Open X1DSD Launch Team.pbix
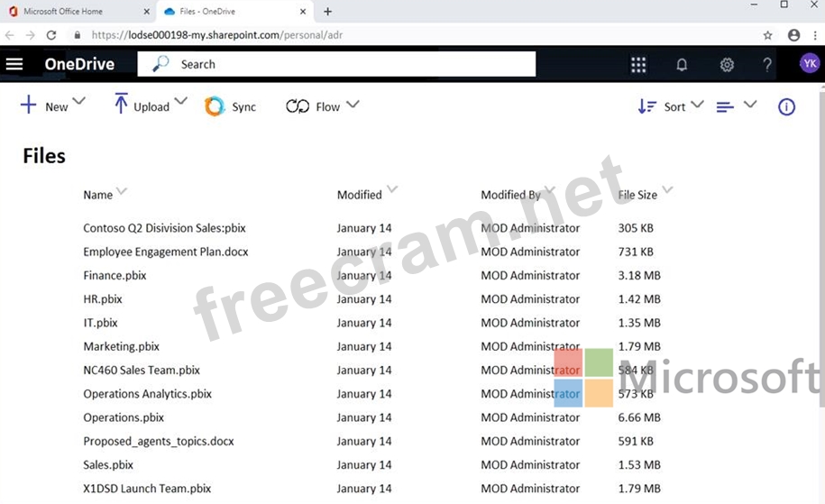825x504 pixels. [x=147, y=489]
